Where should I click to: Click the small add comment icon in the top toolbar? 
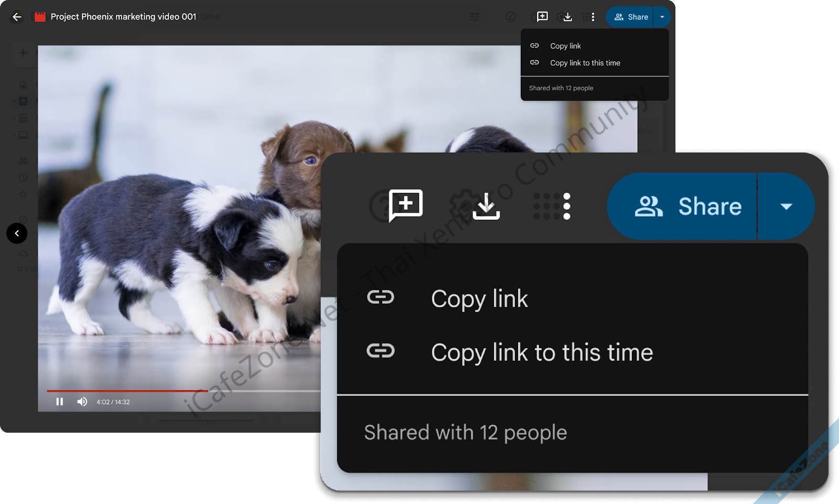pyautogui.click(x=542, y=17)
